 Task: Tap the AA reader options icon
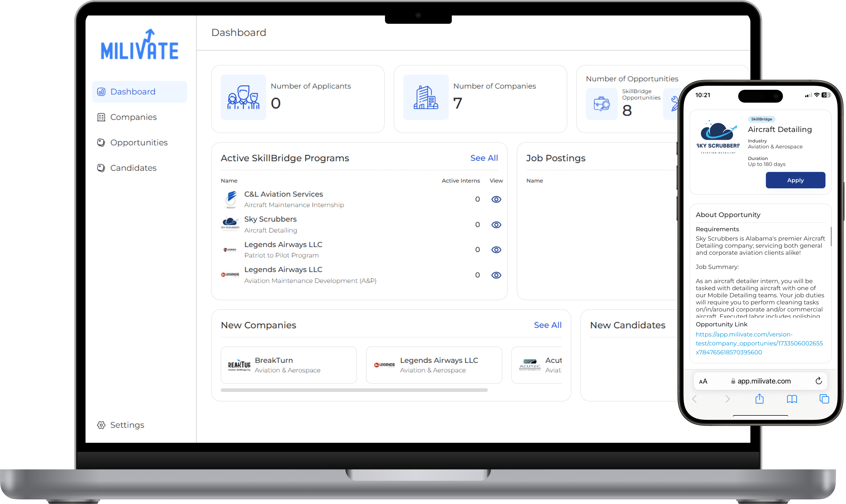(x=703, y=381)
